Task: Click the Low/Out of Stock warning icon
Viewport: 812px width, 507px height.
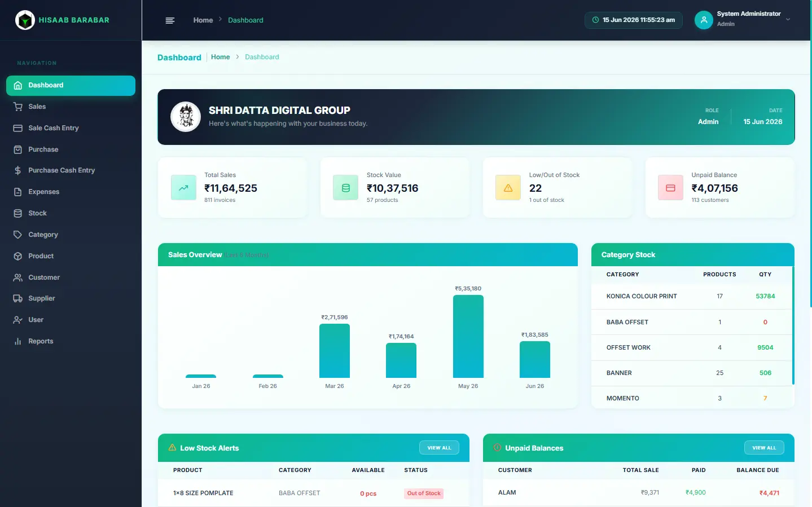Action: 508,188
